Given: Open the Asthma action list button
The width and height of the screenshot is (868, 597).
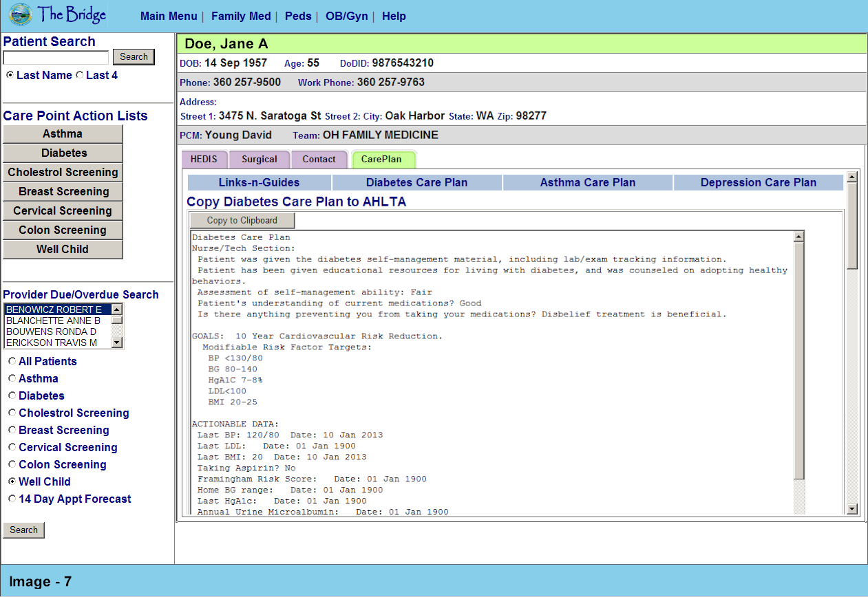Looking at the screenshot, I should point(63,134).
